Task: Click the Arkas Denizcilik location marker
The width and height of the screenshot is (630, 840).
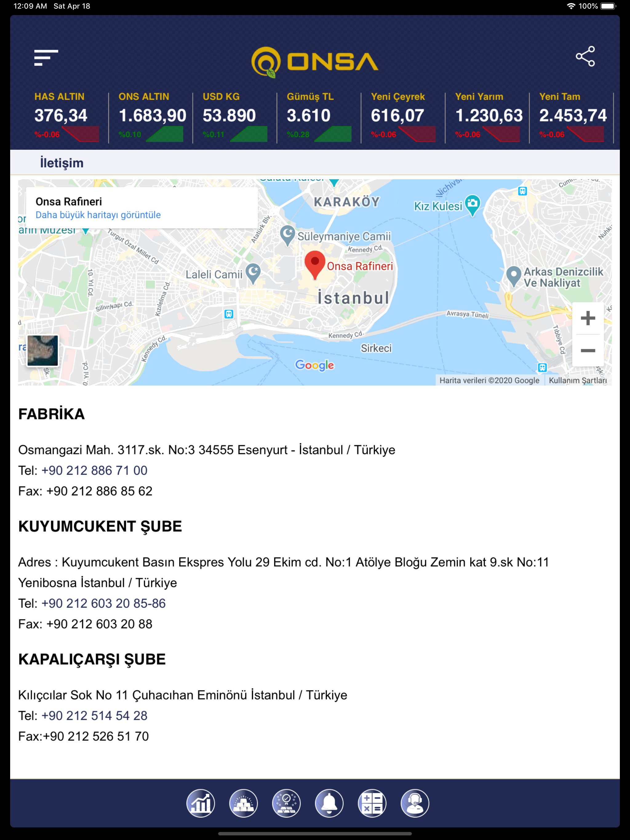Action: pyautogui.click(x=514, y=276)
